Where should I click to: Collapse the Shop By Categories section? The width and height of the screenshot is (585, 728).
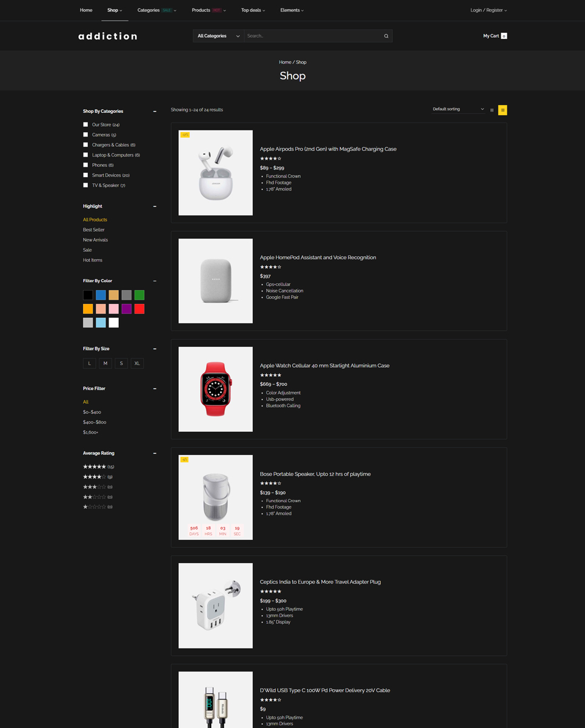(155, 112)
